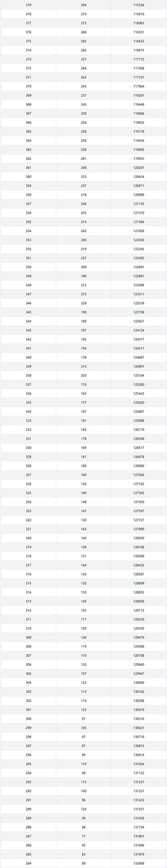The image size is (167, 868).
Task: Click cumulative value 131024
Action: click(139, 764)
